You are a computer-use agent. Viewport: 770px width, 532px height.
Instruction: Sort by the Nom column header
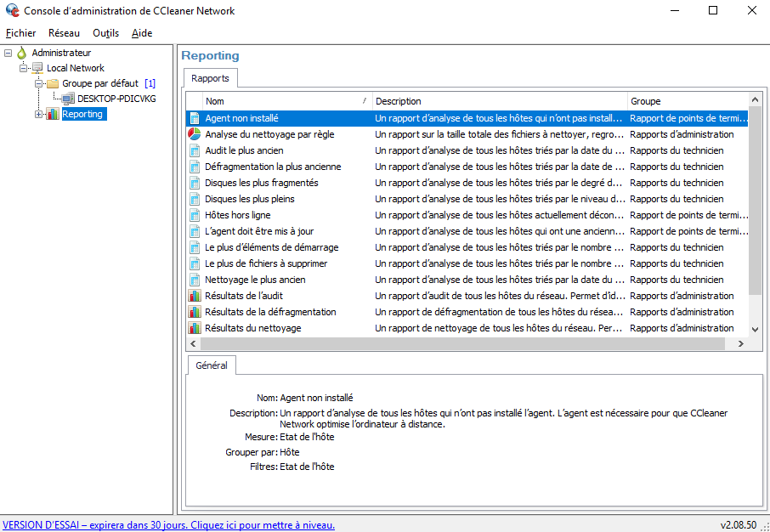(287, 101)
